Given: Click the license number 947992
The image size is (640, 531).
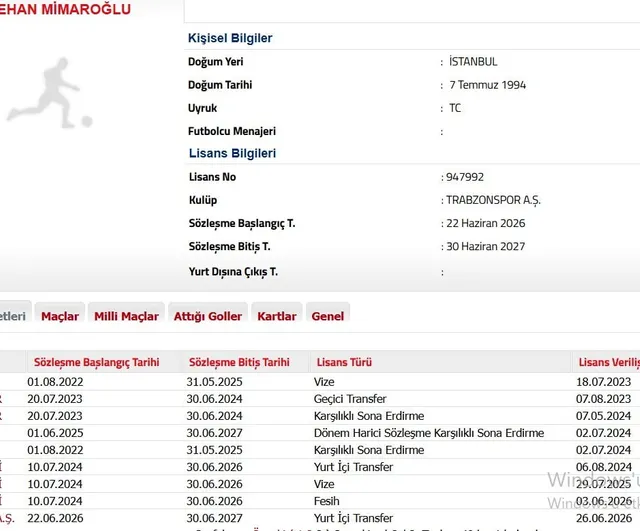Looking at the screenshot, I should 465,177.
